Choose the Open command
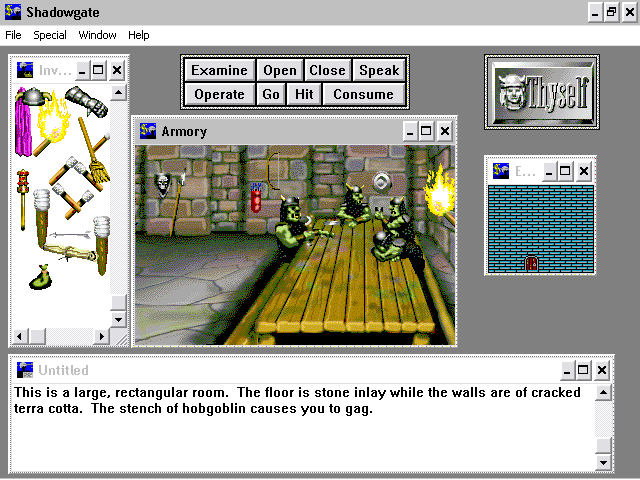This screenshot has height=480, width=640. click(x=280, y=70)
